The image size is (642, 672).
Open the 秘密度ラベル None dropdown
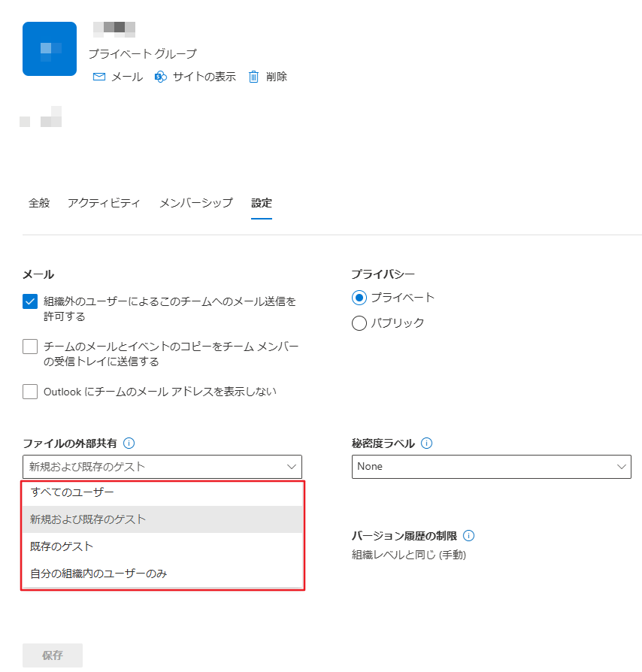click(x=491, y=467)
